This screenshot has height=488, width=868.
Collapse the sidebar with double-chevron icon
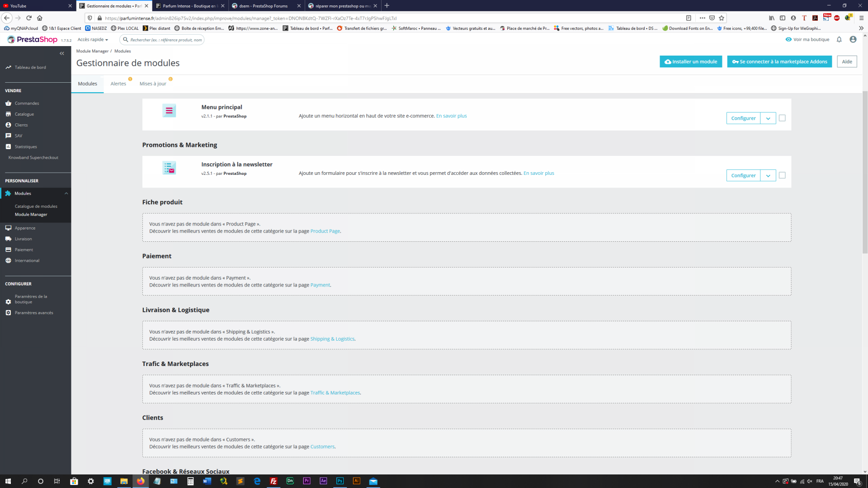click(x=62, y=53)
